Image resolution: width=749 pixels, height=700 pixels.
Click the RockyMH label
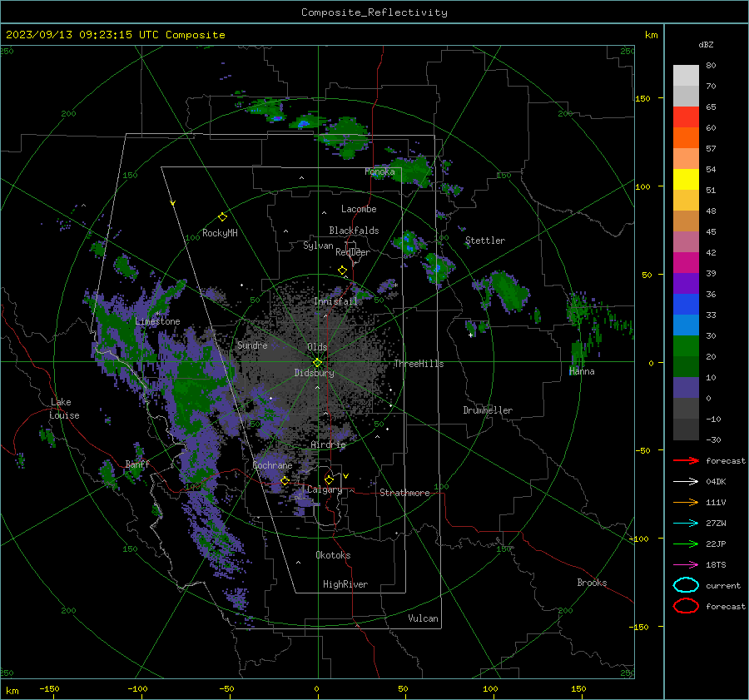pos(220,233)
